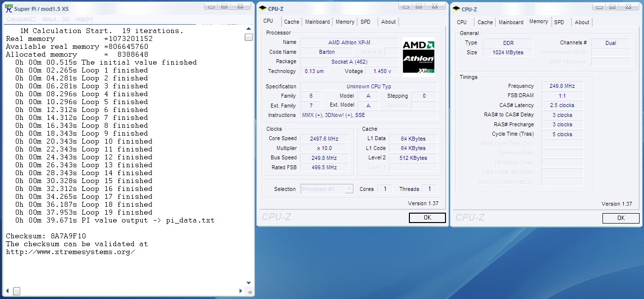Screen dimensions: 644x299
Task: Switch to Memory tab in the left CPU-Z window
Action: [345, 22]
